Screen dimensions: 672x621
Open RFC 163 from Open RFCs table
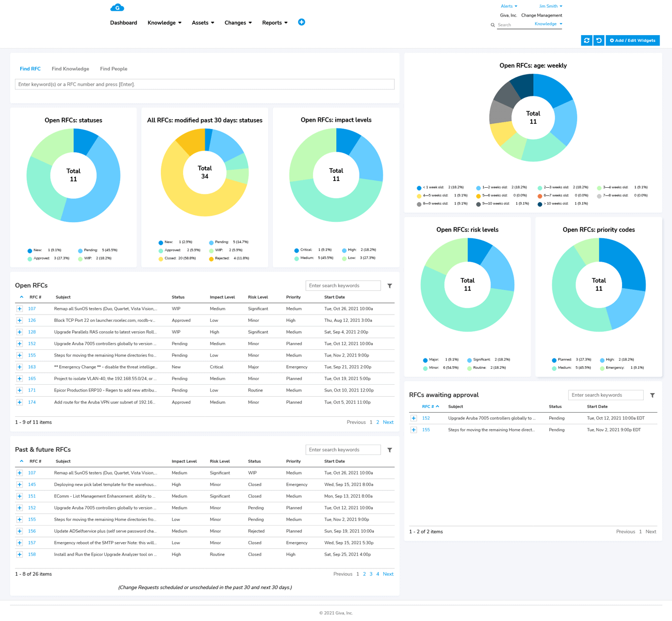tap(31, 367)
